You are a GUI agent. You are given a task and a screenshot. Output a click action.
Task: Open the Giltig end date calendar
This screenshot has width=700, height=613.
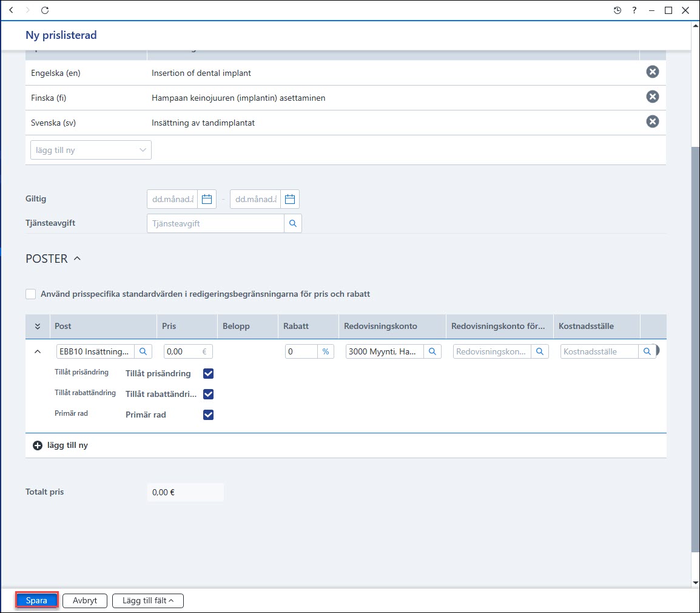(x=290, y=199)
